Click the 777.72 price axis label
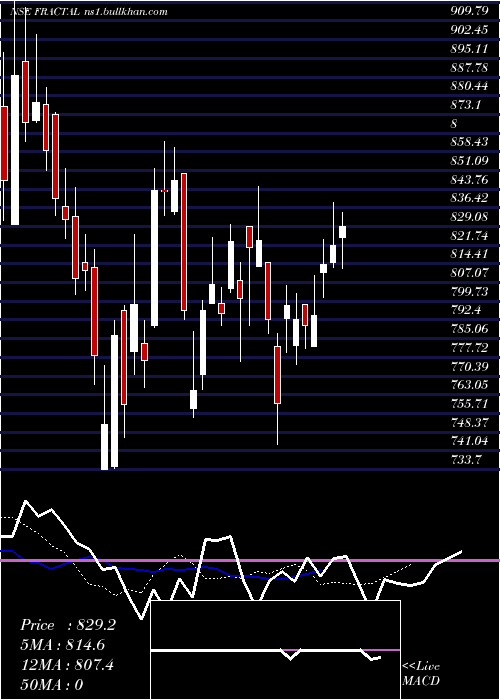The width and height of the screenshot is (500, 700). (x=469, y=347)
